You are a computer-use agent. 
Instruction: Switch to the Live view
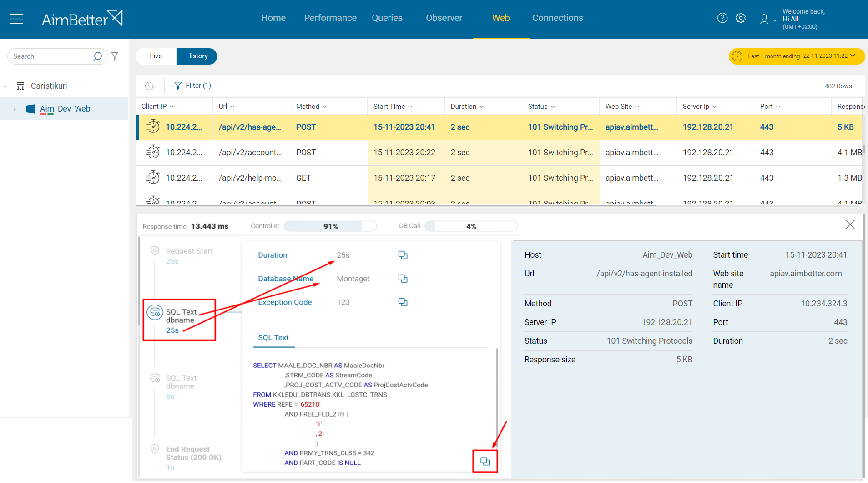(x=155, y=56)
